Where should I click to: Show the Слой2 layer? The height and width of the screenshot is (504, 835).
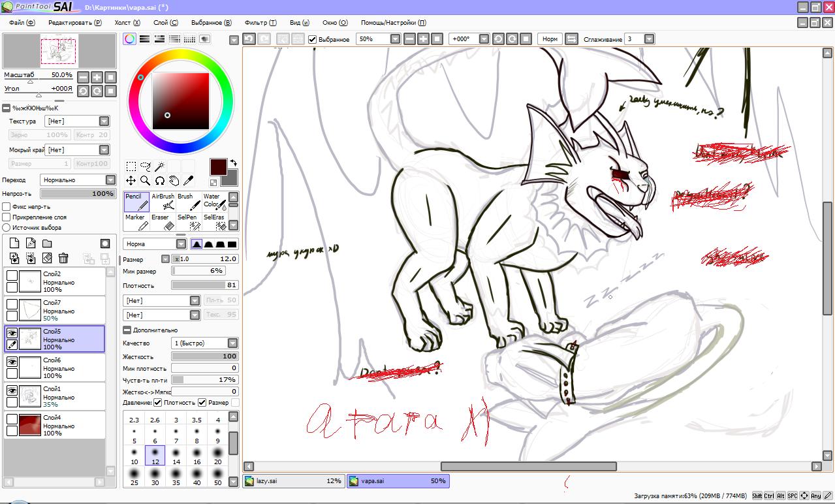click(x=12, y=275)
